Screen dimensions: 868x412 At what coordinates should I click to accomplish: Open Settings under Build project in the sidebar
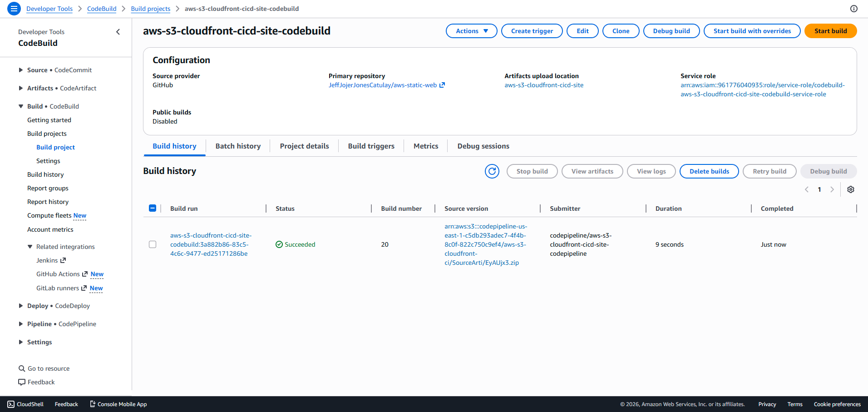[x=48, y=161]
